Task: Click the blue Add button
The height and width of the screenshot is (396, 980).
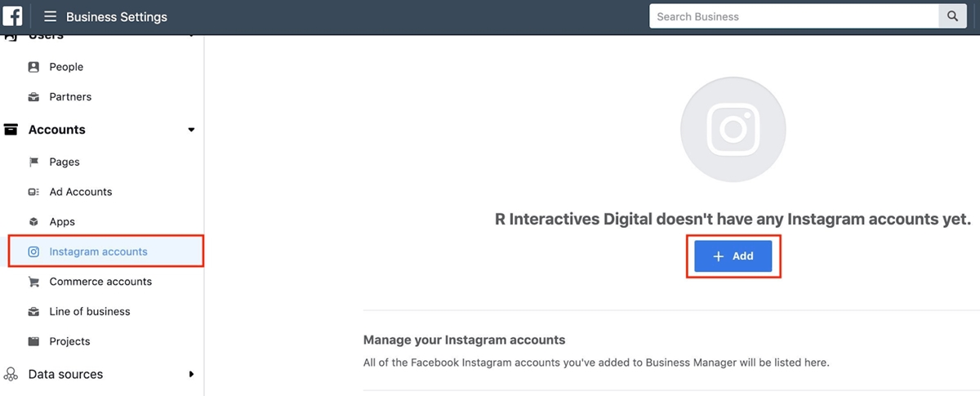Action: 733,256
